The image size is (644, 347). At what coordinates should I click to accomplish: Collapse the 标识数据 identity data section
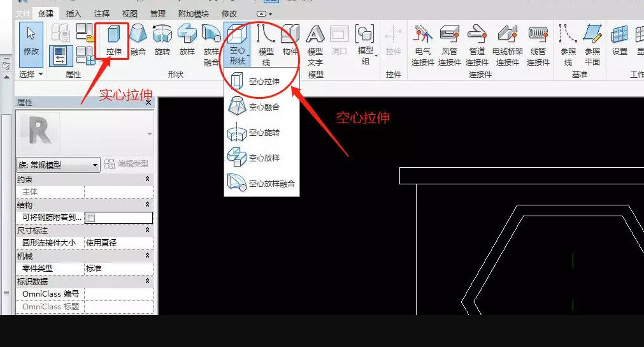point(147,281)
